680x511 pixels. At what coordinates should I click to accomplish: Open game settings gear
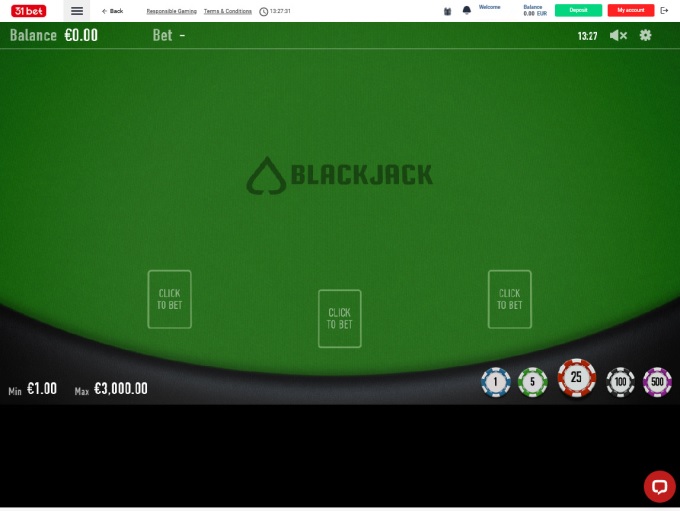(x=645, y=35)
